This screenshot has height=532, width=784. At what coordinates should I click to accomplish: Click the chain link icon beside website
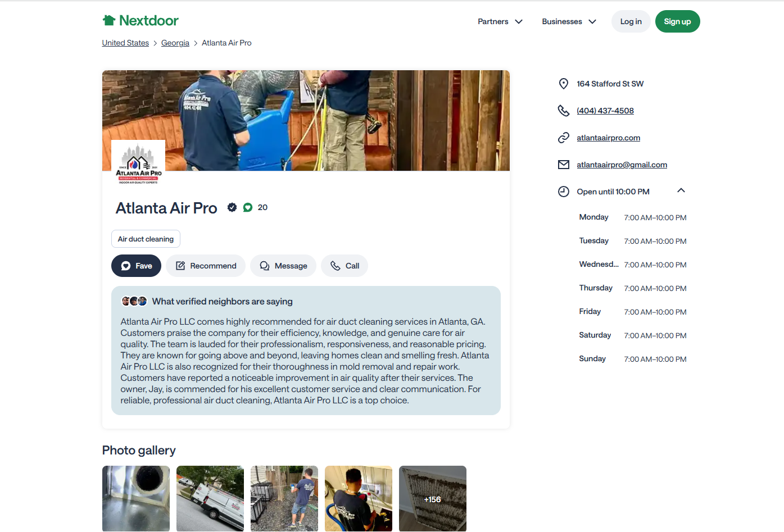(563, 138)
